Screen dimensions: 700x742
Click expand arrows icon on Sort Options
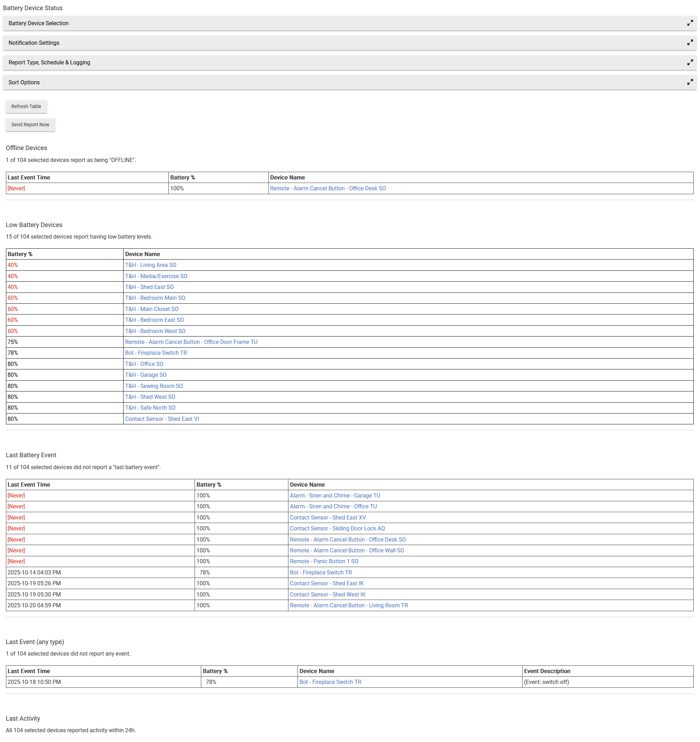(x=689, y=82)
